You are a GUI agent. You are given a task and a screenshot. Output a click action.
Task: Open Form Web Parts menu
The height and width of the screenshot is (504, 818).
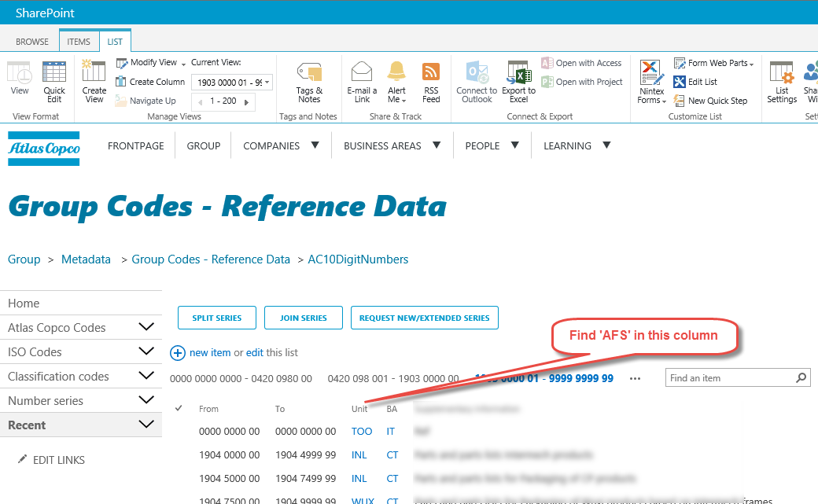click(x=713, y=63)
